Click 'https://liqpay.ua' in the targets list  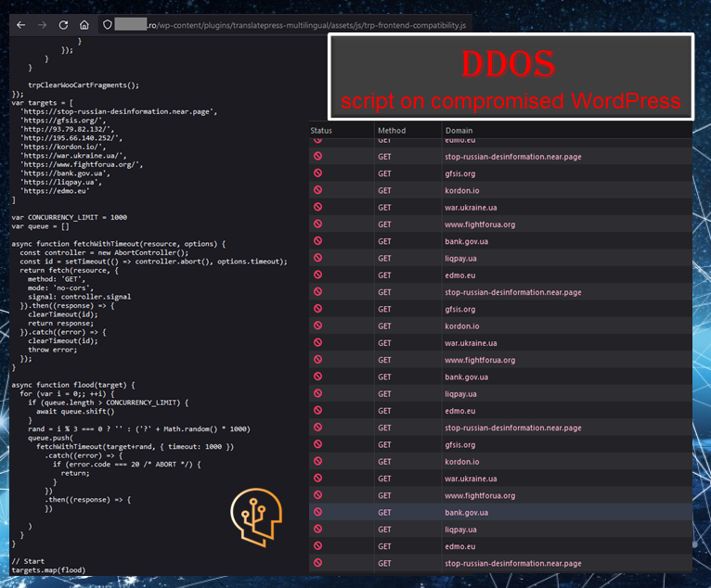point(61,182)
